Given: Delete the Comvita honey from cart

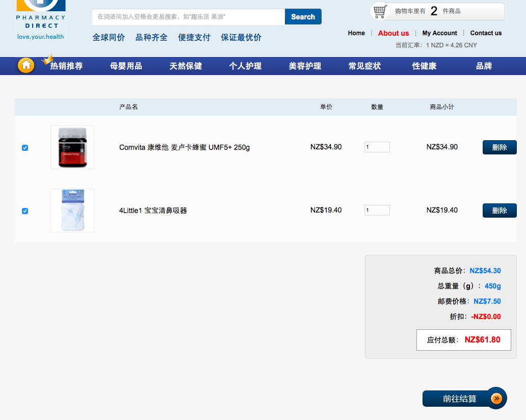Looking at the screenshot, I should coord(499,147).
